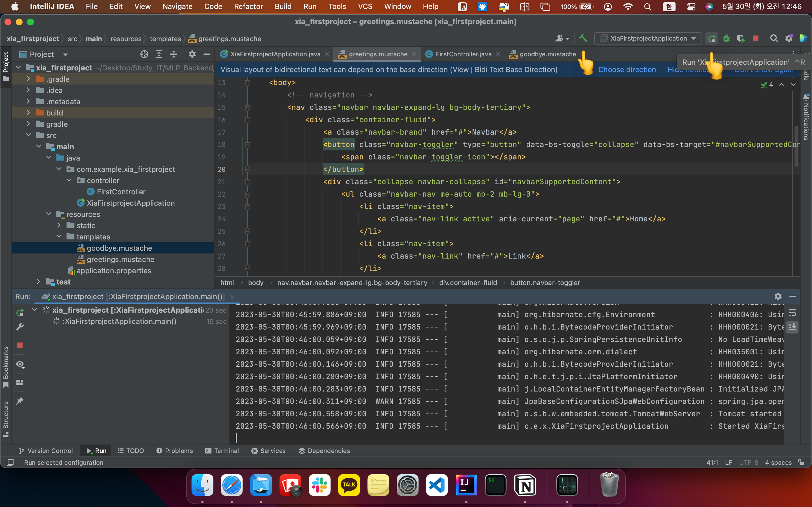812x507 pixels.
Task: Click the Debug bug icon in toolbar
Action: (x=726, y=39)
